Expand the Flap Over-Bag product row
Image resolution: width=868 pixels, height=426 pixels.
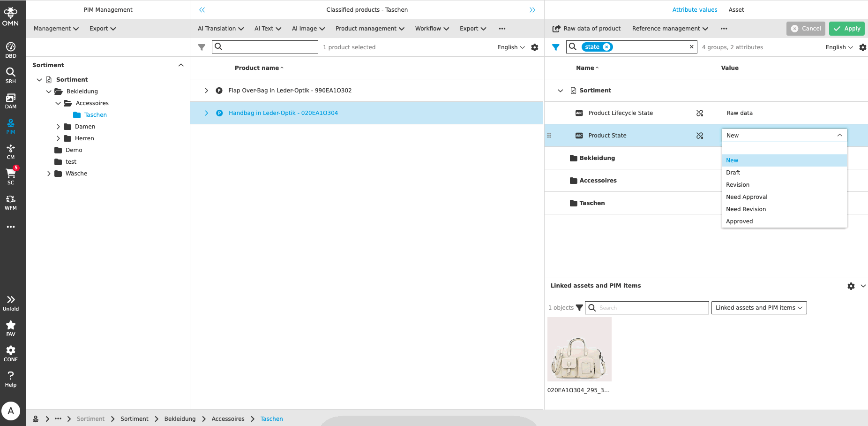pyautogui.click(x=206, y=91)
